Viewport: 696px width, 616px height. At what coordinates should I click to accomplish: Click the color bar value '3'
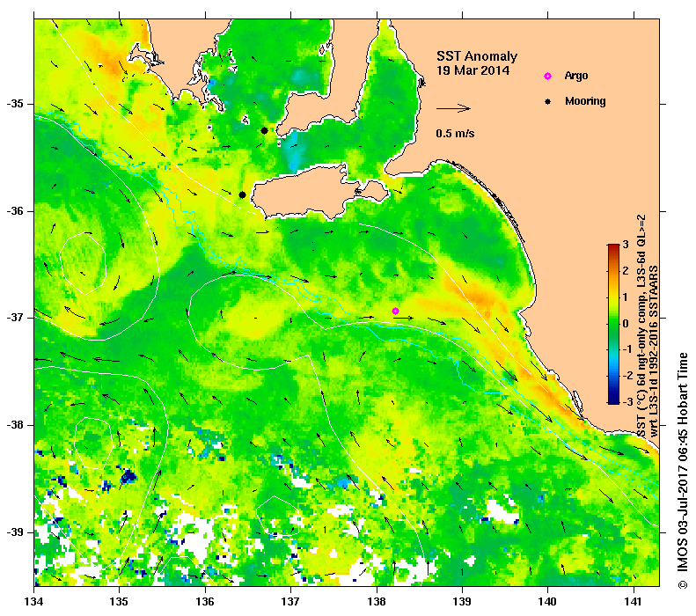(x=626, y=245)
